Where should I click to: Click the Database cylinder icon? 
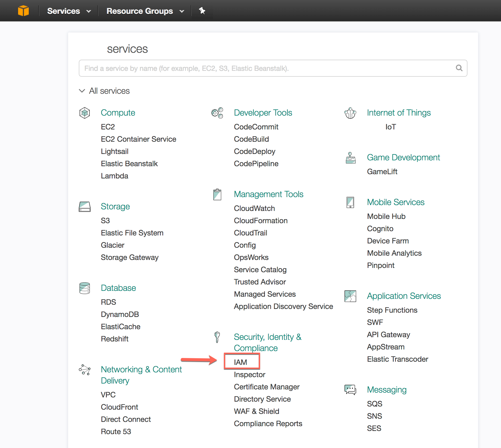(x=85, y=288)
